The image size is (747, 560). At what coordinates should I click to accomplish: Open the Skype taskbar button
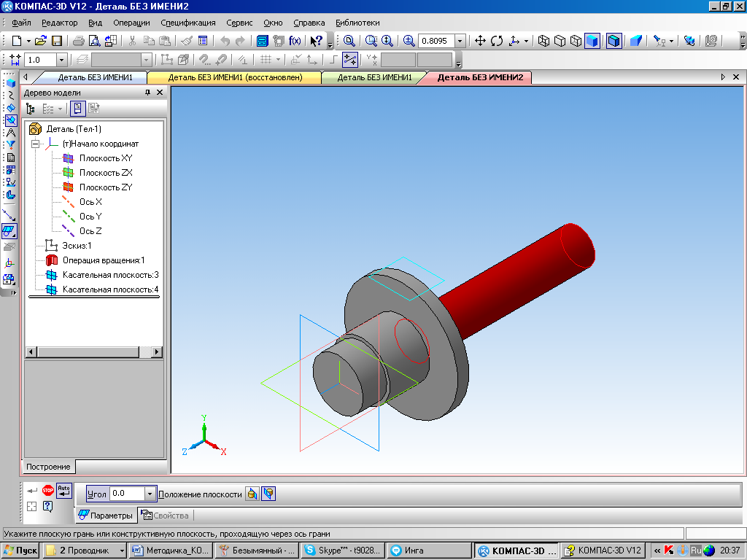(343, 551)
